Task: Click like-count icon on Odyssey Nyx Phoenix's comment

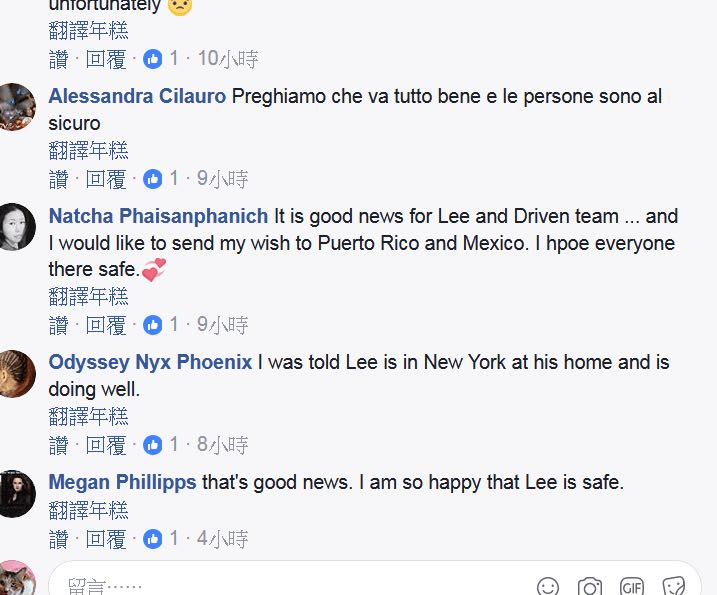Action: [153, 444]
